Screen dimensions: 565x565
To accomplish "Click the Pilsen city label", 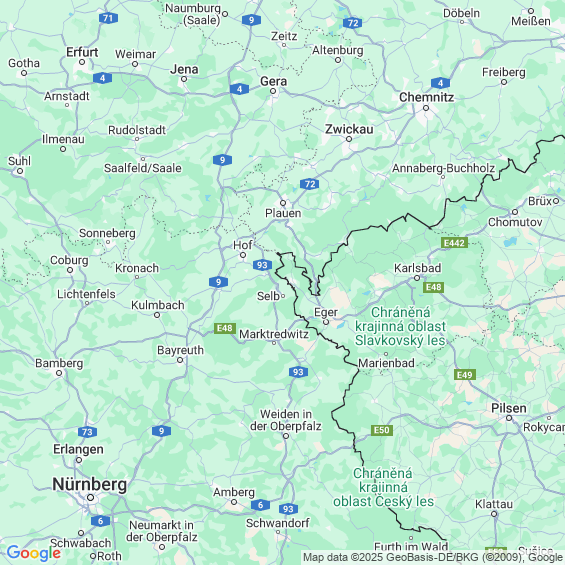I will (508, 408).
